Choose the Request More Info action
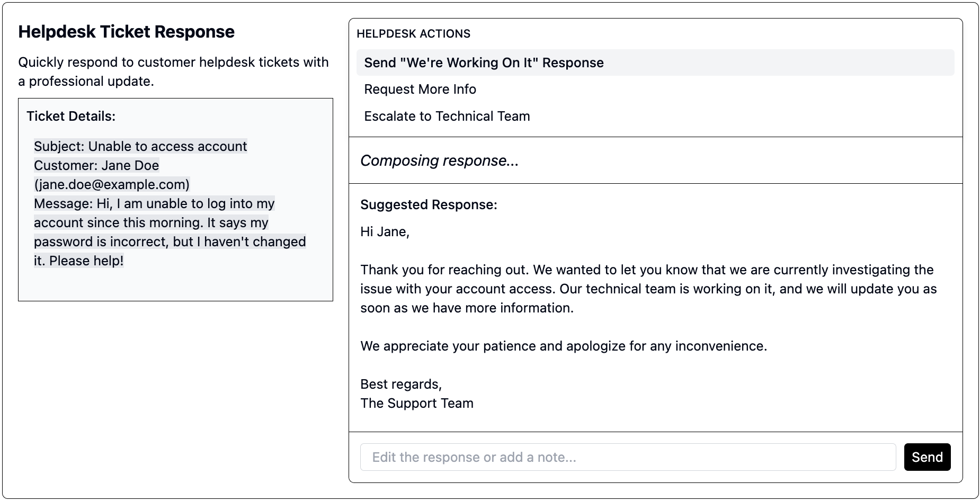980x501 pixels. pos(420,89)
